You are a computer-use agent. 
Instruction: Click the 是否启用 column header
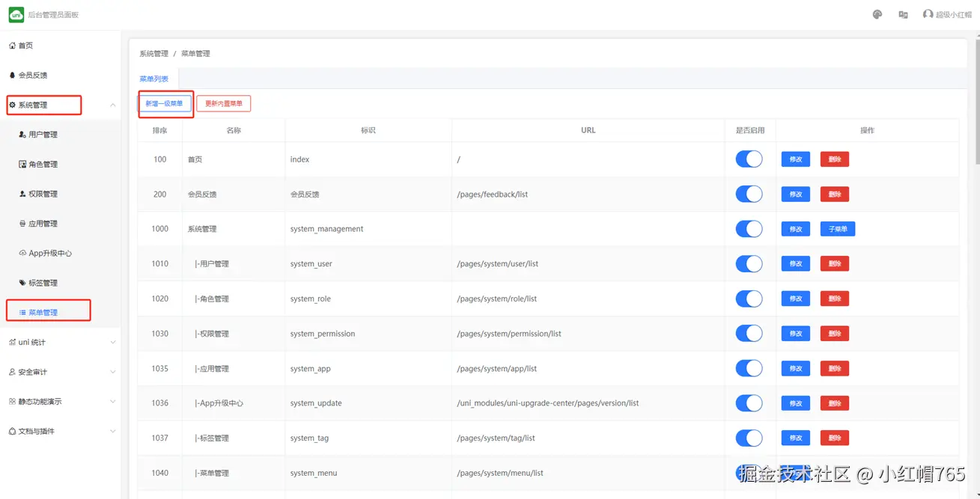[x=750, y=130]
